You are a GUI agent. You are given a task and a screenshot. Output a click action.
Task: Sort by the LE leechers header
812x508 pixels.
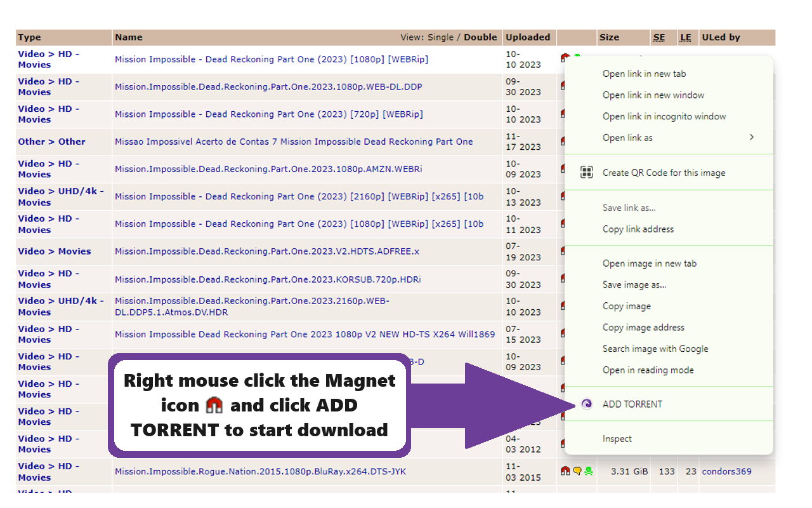(x=686, y=37)
